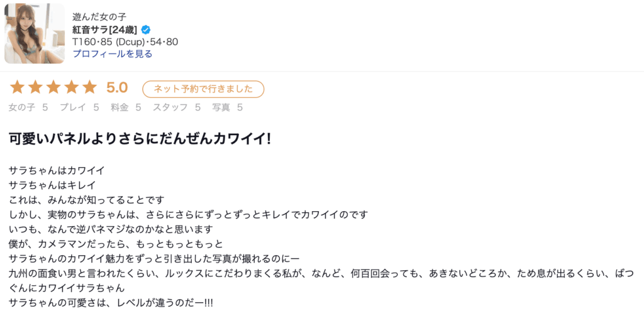Viewport: 644px width, 311px height.
Task: Click the review title 可愛いパネルよりさらにだんぜんカワイイ!
Action: coord(140,139)
